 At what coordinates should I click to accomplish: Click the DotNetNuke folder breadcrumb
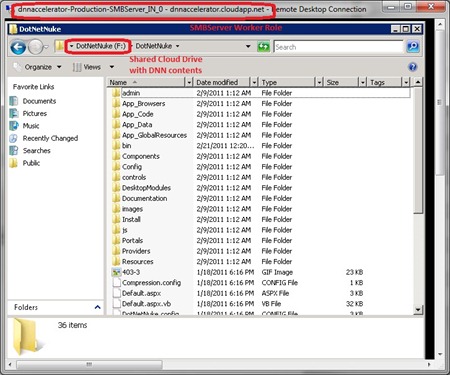[154, 46]
